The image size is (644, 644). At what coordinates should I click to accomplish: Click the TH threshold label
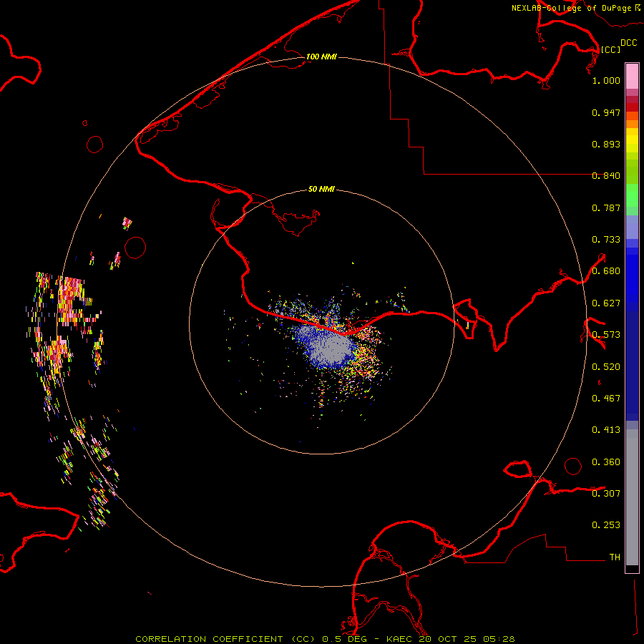615,557
